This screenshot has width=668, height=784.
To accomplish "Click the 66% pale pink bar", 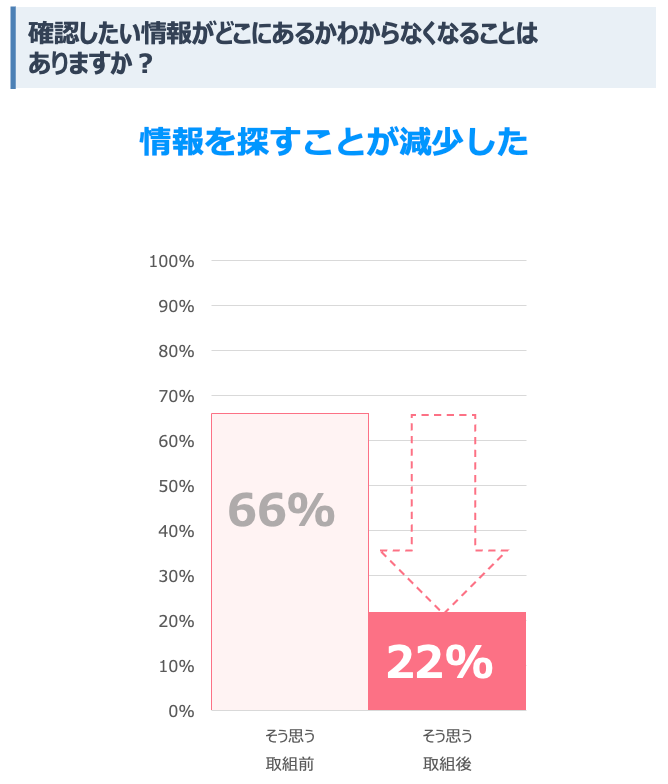I will [290, 600].
